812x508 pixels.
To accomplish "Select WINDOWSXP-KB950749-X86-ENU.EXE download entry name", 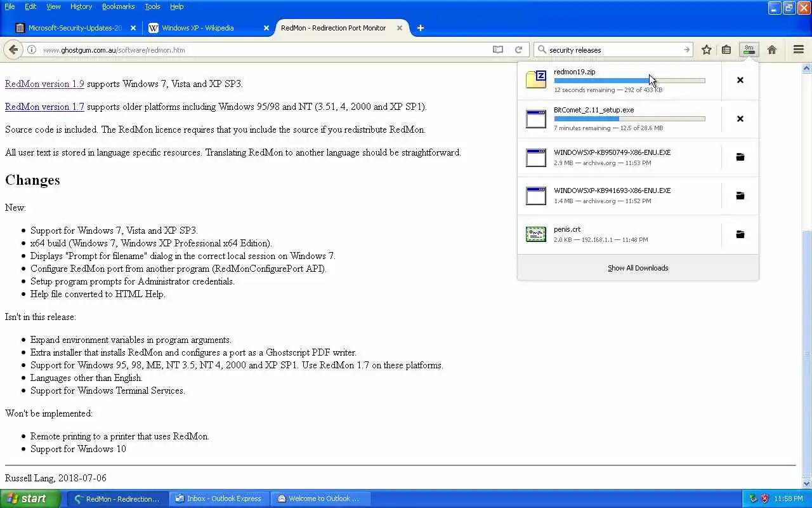I will 612,152.
